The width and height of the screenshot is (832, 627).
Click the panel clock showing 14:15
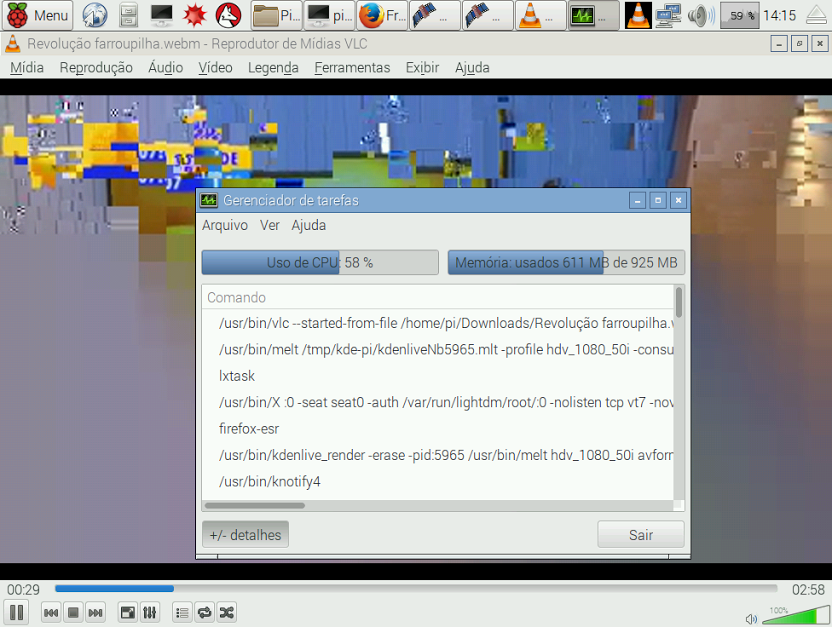(x=779, y=15)
